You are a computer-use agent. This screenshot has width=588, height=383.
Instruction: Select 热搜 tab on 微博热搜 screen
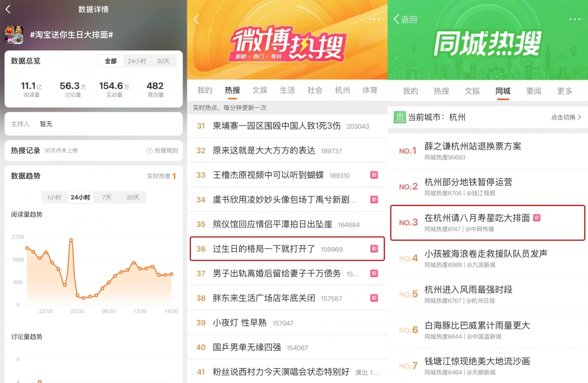[x=232, y=90]
